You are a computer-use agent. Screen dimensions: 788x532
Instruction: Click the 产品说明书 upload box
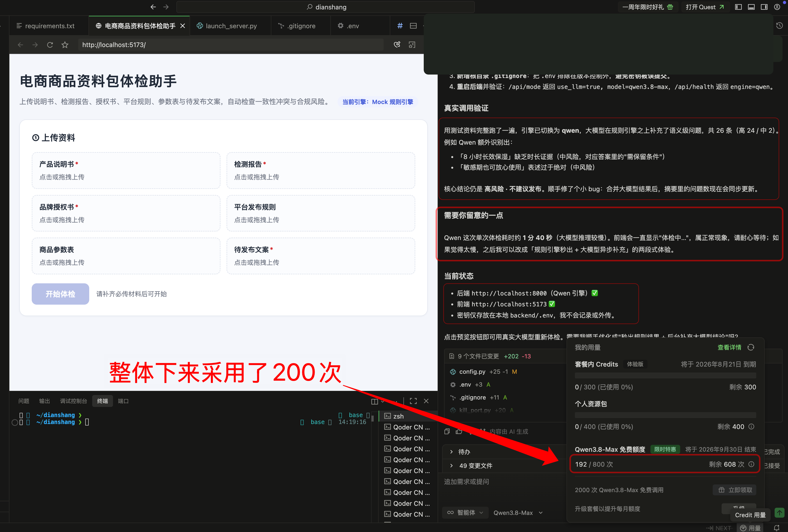coord(126,170)
